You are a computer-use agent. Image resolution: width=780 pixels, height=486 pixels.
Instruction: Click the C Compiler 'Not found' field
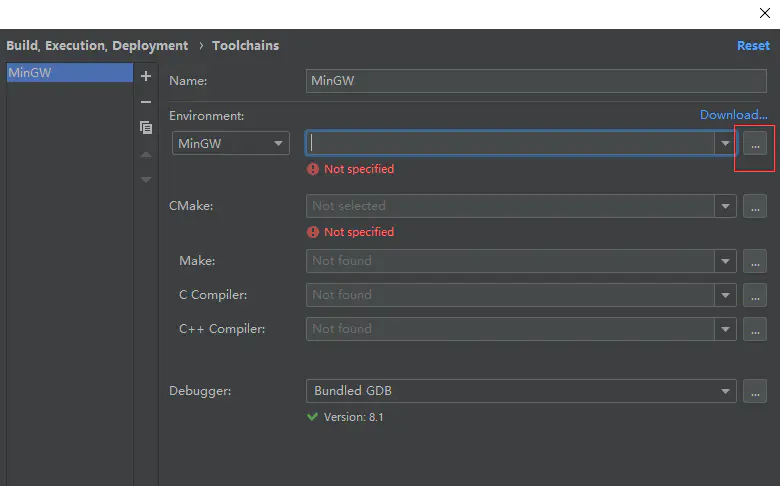tap(510, 295)
